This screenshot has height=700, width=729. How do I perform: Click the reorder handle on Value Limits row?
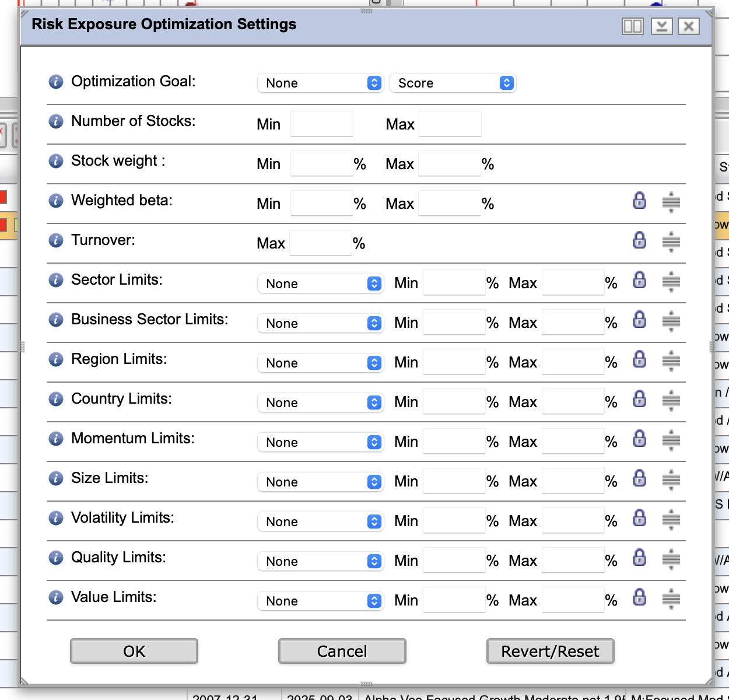pos(671,598)
